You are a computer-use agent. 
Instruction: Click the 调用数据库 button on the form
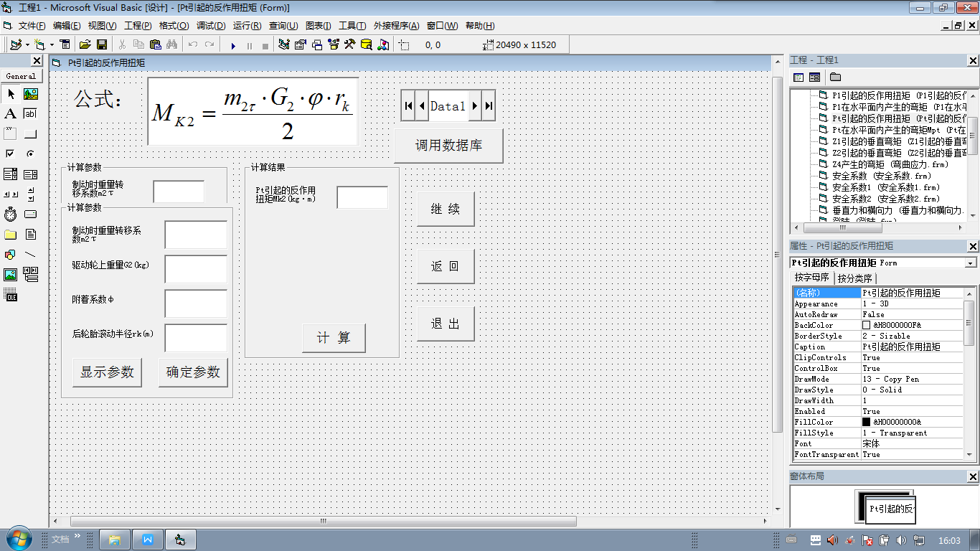(x=448, y=146)
